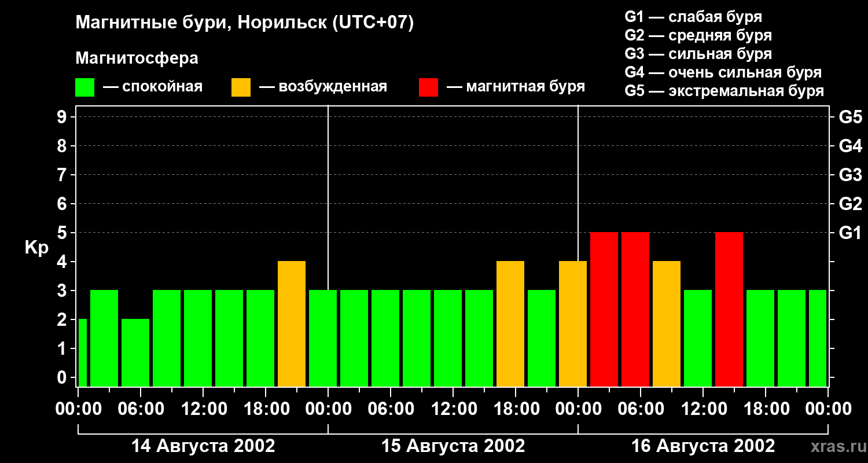Click the only orange bar on 16 August
The width and height of the screenshot is (868, 463).
coord(667,324)
